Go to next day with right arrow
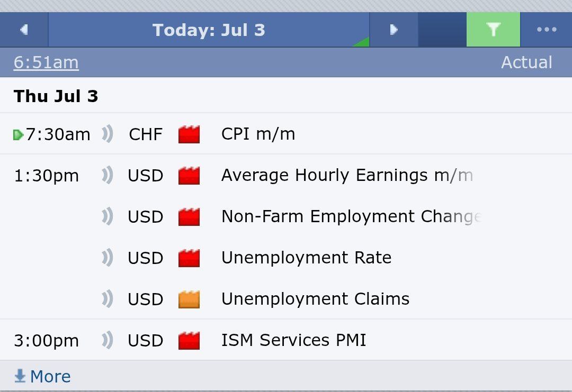Viewport: 572px width, 392px height. tap(394, 30)
